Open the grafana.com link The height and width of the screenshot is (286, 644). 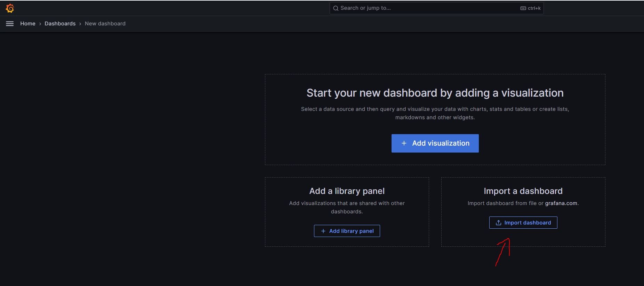coord(561,203)
